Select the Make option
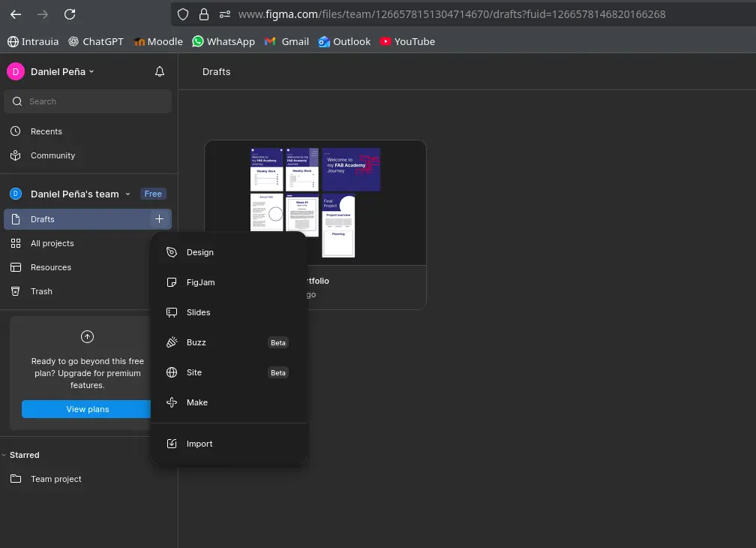 point(196,402)
